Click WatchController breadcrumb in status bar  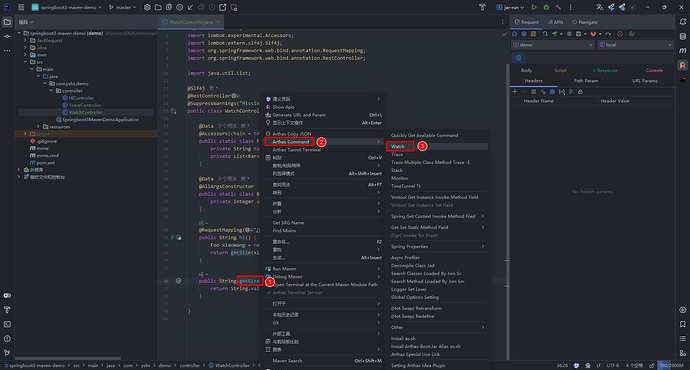pos(229,366)
